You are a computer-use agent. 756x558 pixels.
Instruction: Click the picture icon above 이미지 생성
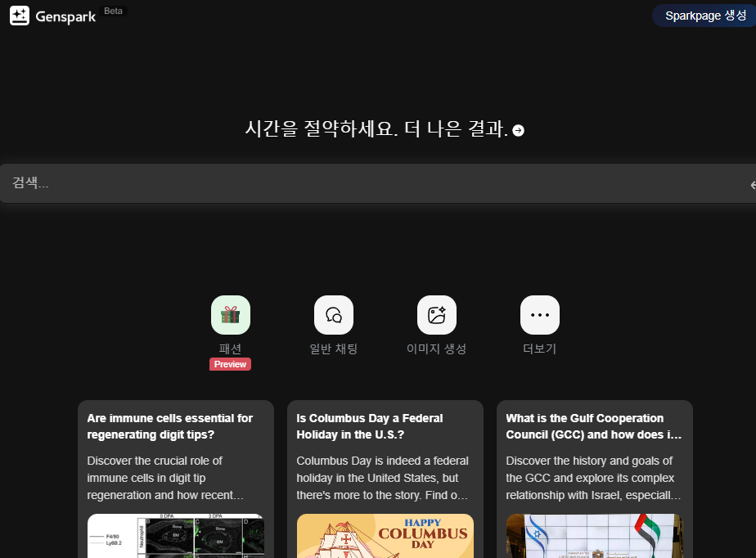[436, 314]
